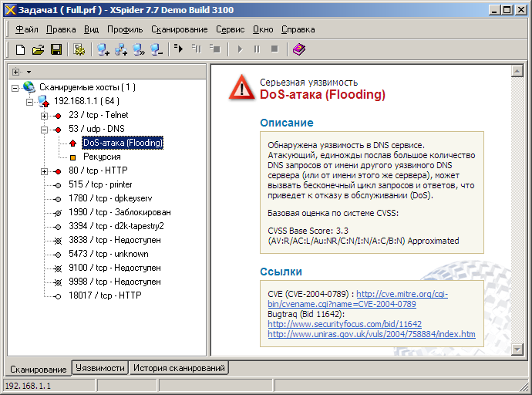
Task: Click the host icon beside 192.168.1.1
Action: [x=43, y=101]
